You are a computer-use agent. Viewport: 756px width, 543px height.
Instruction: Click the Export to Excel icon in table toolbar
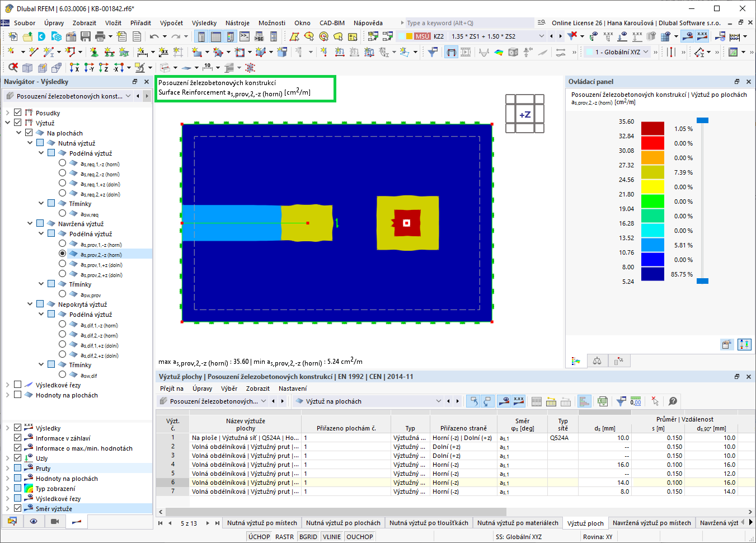coord(602,401)
